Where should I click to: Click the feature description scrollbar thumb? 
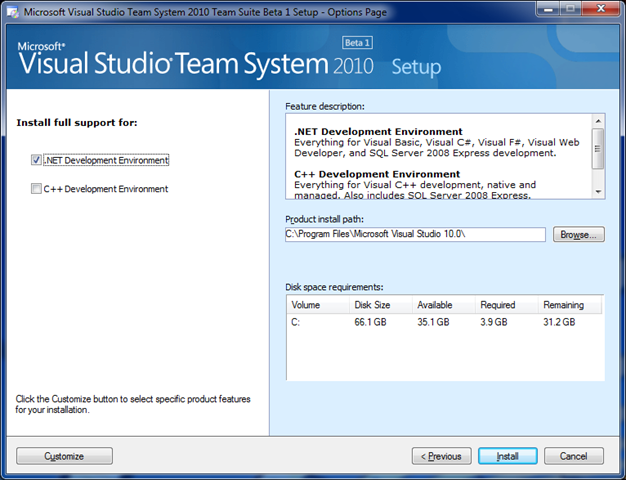pos(598,149)
